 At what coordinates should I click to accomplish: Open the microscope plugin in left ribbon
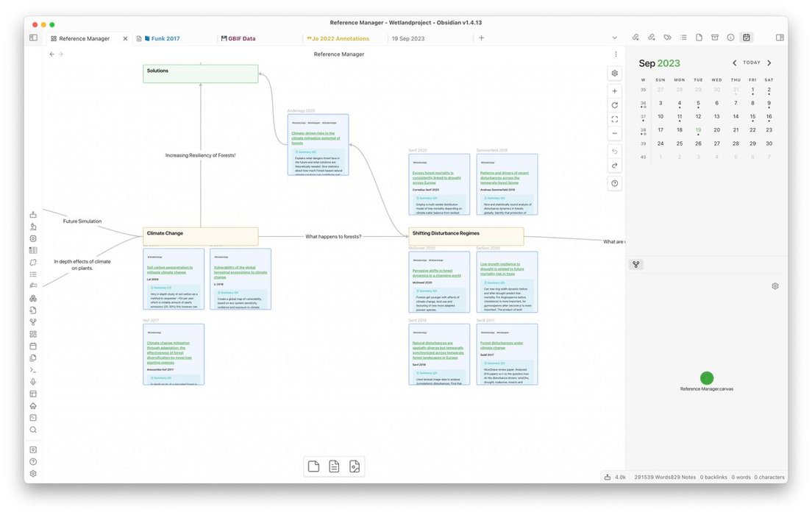click(33, 227)
